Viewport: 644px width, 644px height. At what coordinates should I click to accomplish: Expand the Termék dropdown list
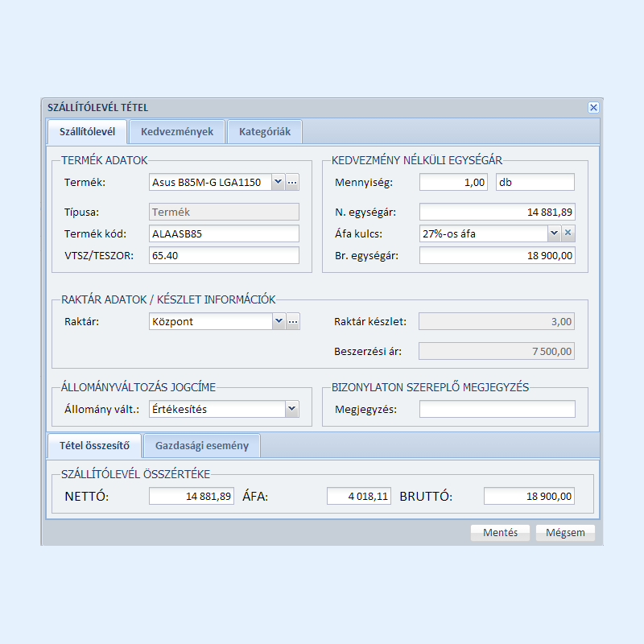[278, 183]
